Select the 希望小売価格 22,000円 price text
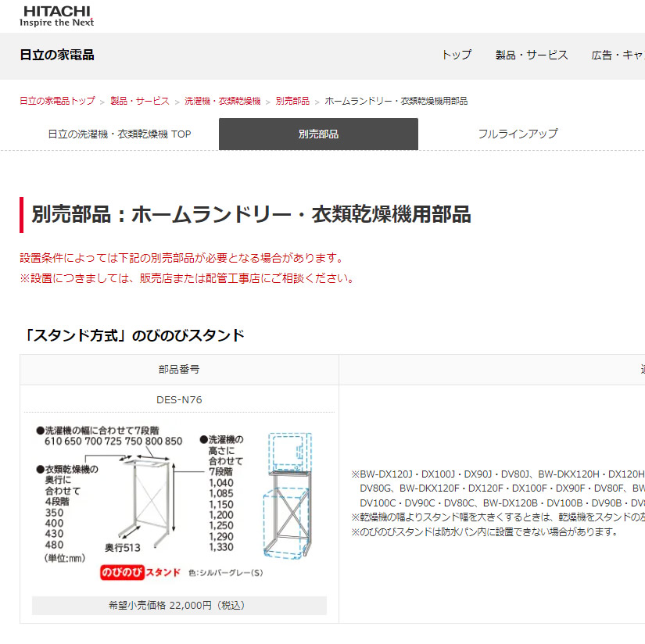The height and width of the screenshot is (644, 645). point(177,605)
